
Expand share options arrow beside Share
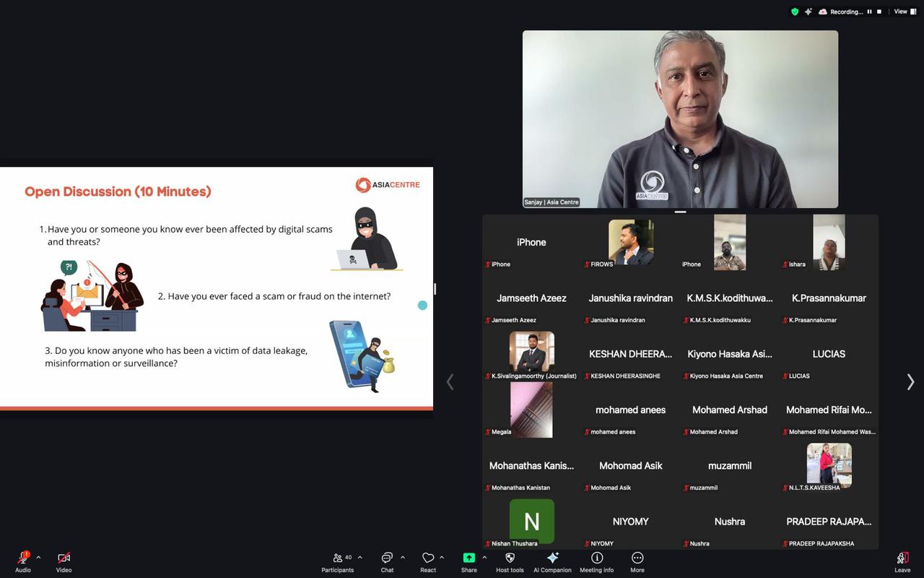click(484, 557)
